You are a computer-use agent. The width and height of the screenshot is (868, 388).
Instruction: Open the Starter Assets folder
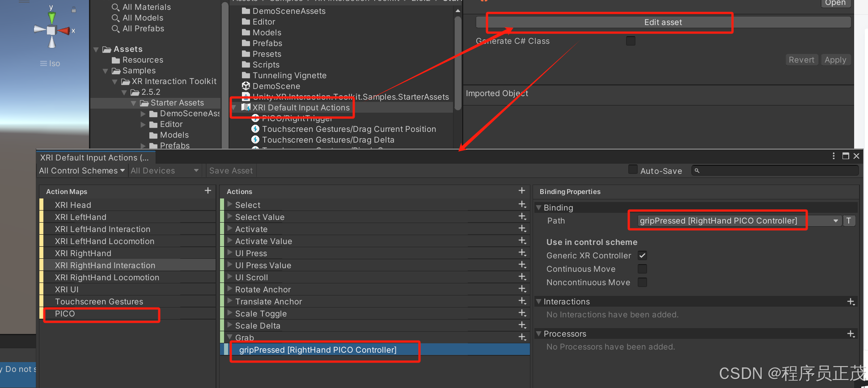tap(177, 103)
